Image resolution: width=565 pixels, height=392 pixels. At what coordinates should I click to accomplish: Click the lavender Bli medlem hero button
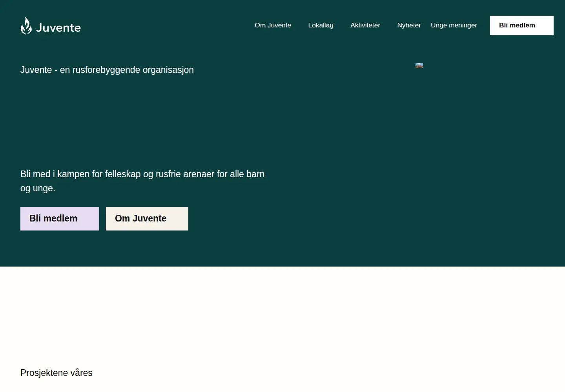(60, 219)
